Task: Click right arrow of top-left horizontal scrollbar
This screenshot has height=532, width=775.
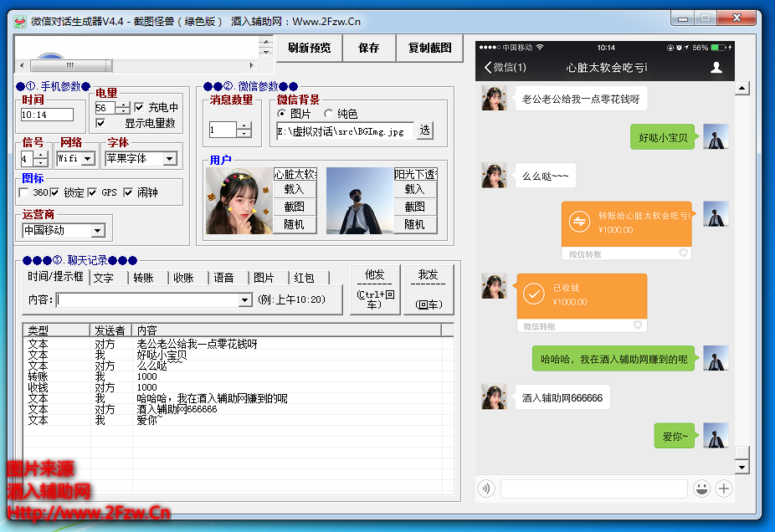Action: [x=252, y=65]
